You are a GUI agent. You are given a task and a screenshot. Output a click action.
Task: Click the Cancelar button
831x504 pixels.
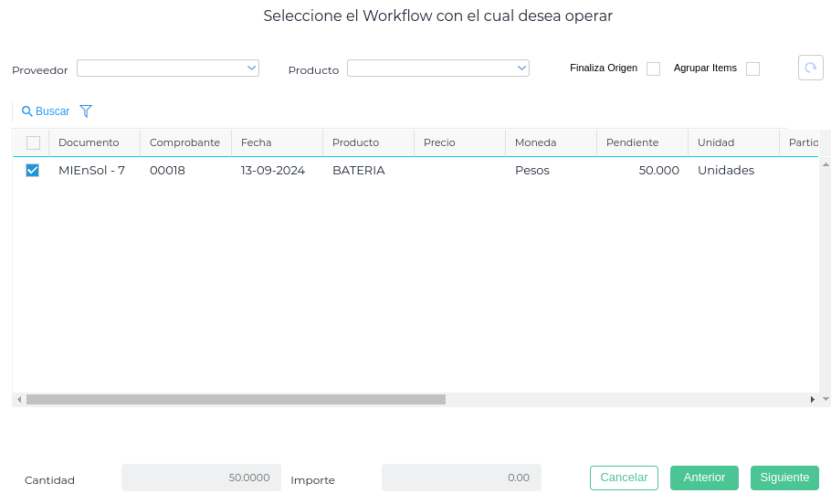coord(624,478)
